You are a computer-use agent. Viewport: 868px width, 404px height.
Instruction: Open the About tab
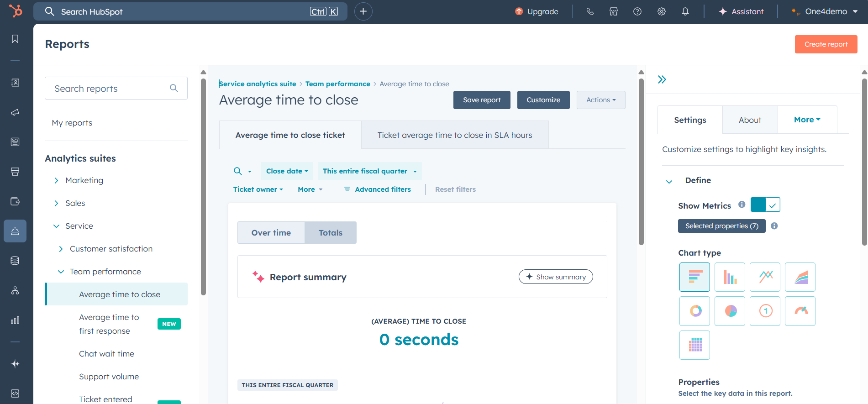click(x=750, y=120)
